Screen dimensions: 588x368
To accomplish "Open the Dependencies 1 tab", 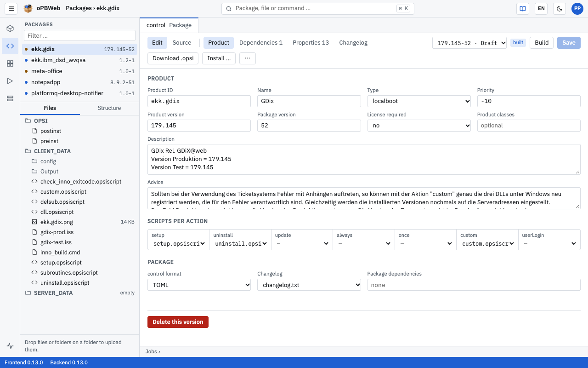I will pyautogui.click(x=261, y=43).
